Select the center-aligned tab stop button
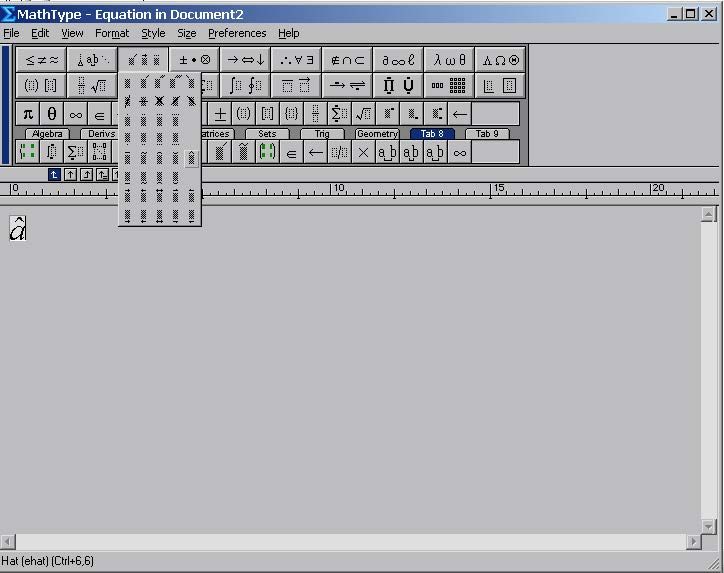The height and width of the screenshot is (573, 724). pyautogui.click(x=70, y=175)
